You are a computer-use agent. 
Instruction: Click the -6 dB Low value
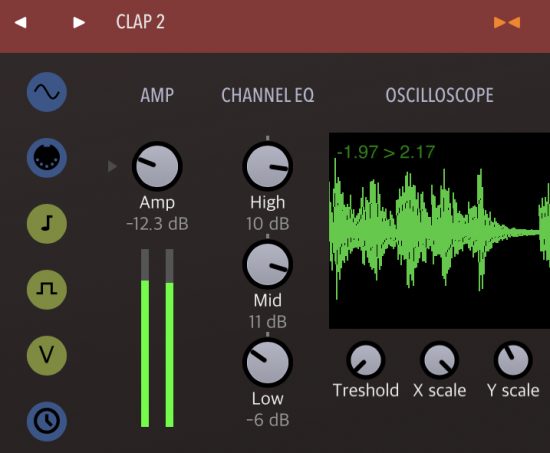click(268, 420)
